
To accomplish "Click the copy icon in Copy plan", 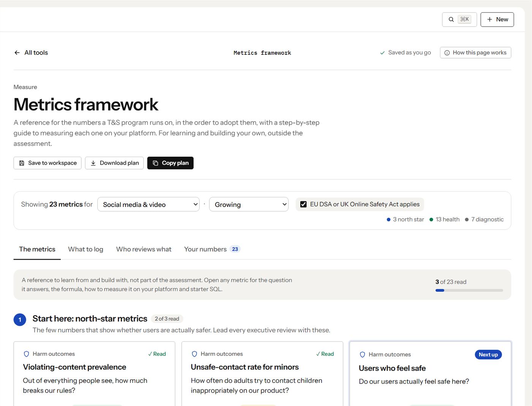I will point(155,163).
